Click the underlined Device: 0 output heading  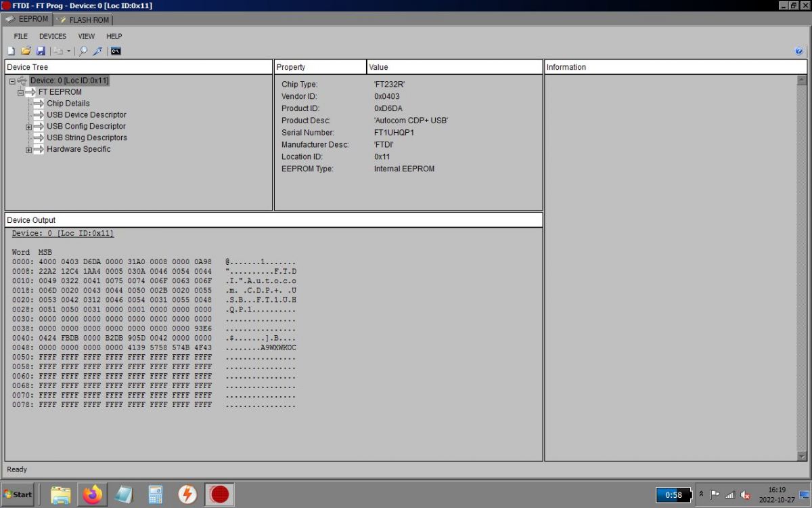63,234
